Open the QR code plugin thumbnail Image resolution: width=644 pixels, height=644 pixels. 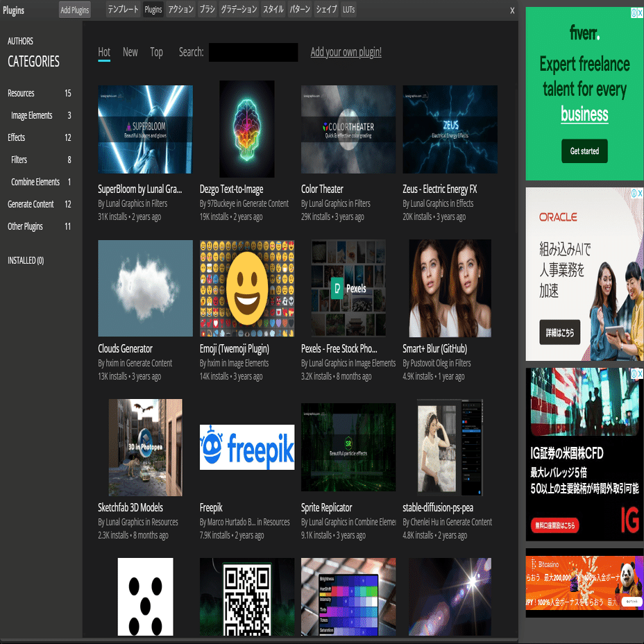point(247,597)
